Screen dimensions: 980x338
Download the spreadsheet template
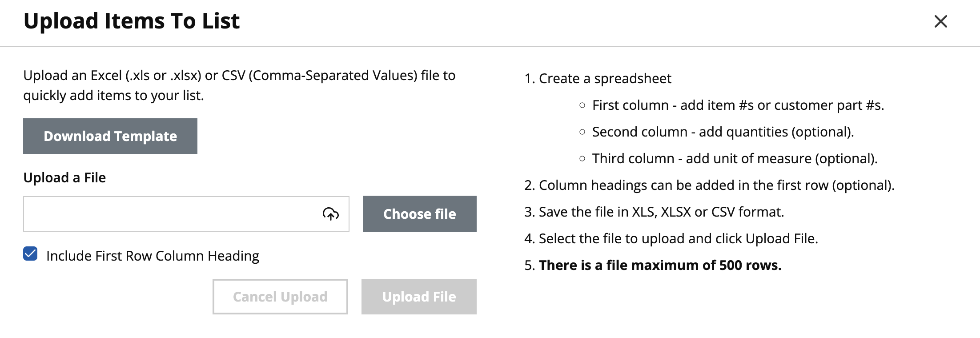tap(110, 136)
